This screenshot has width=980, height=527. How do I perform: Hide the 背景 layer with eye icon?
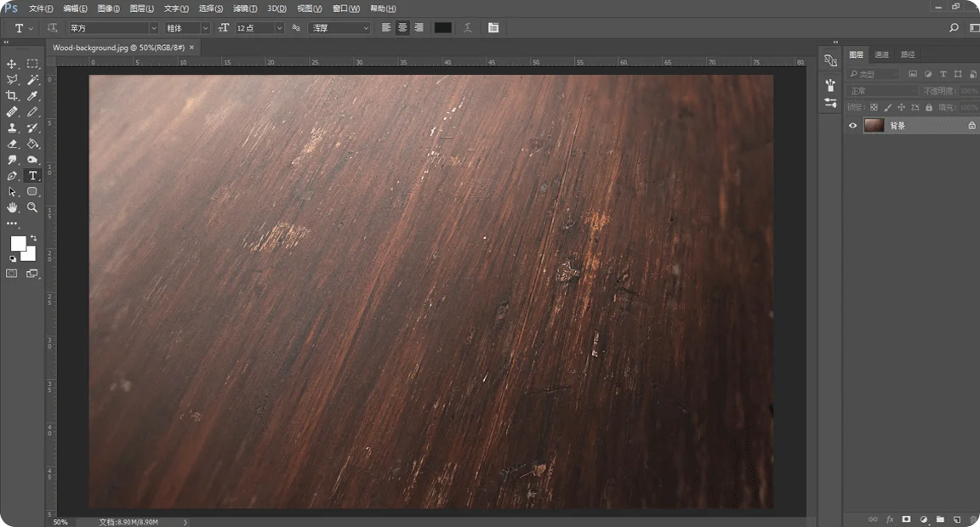852,126
